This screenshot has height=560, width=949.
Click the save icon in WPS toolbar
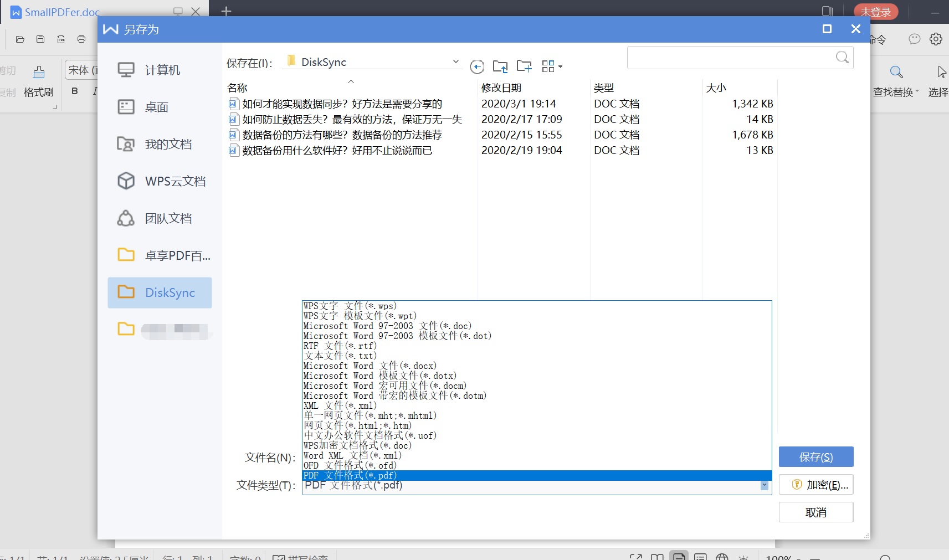click(40, 39)
